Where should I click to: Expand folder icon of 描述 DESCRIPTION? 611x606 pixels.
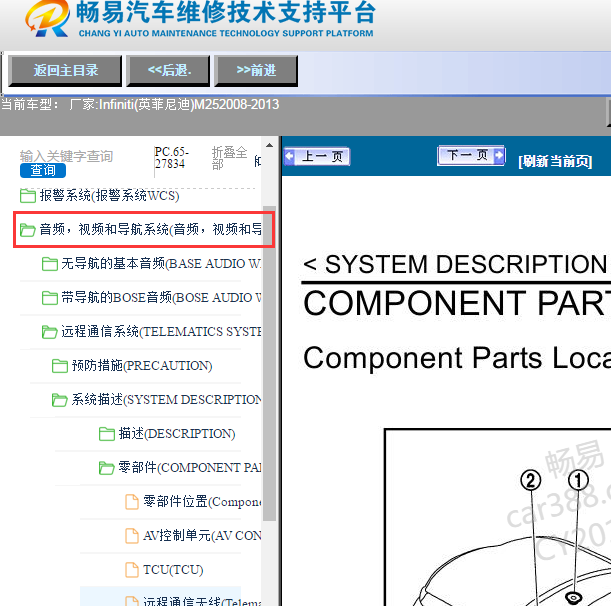tap(107, 434)
